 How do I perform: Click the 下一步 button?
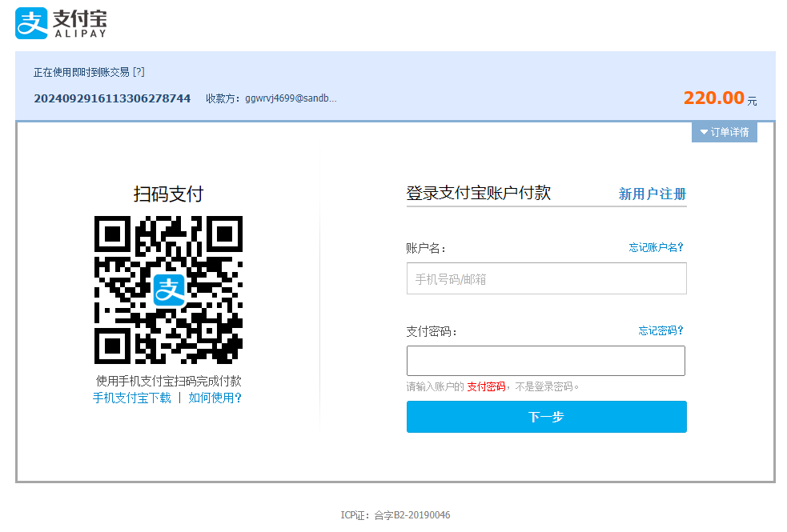point(547,417)
